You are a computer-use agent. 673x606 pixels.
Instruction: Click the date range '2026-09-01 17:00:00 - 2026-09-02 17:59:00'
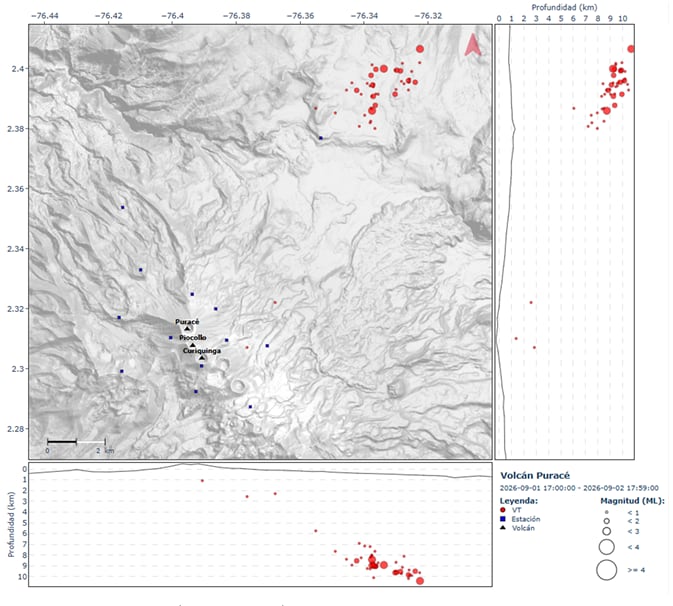579,488
